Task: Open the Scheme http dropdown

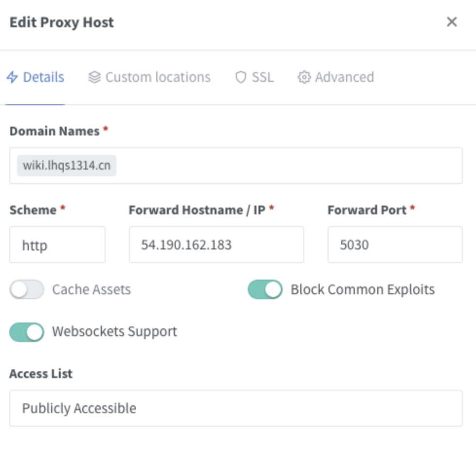Action: (57, 245)
